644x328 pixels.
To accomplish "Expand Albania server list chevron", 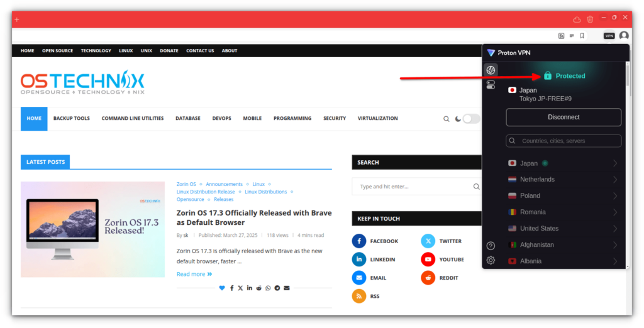I will point(615,261).
